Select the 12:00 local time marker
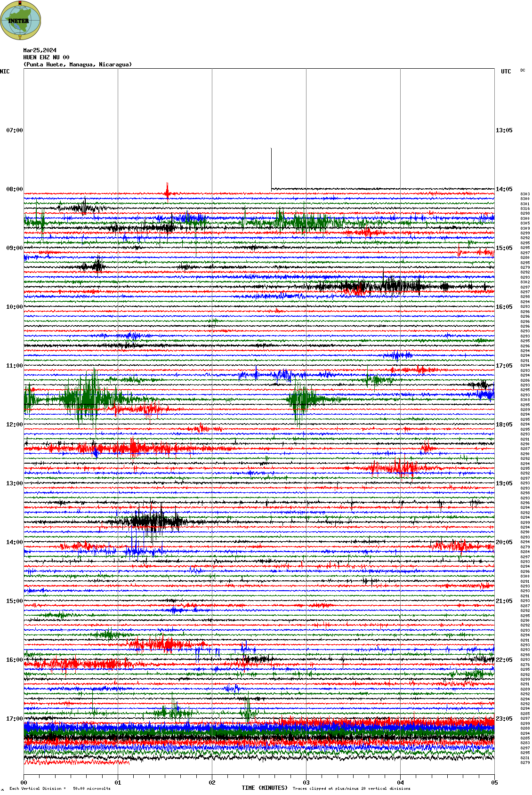Image resolution: width=532 pixels, height=795 pixels. pyautogui.click(x=14, y=425)
